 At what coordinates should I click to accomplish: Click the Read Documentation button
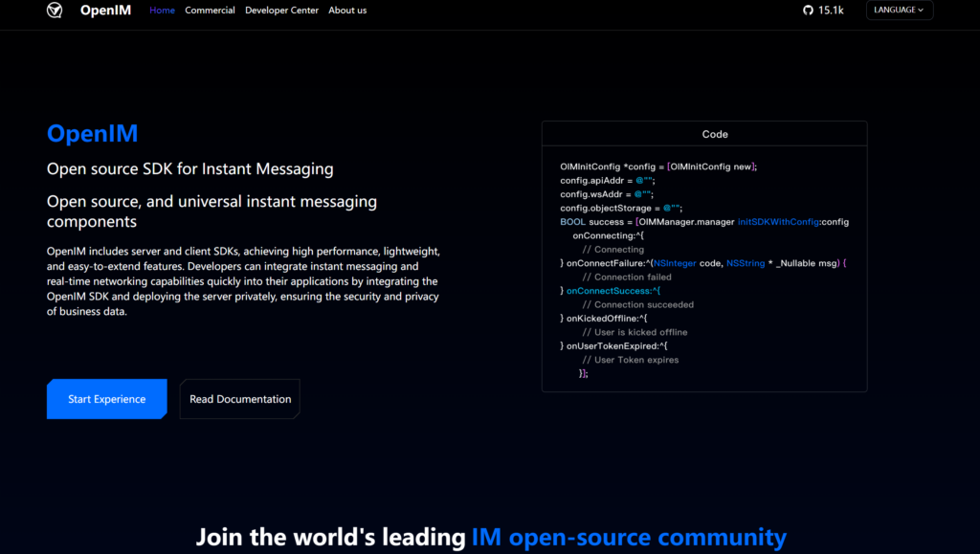(240, 399)
